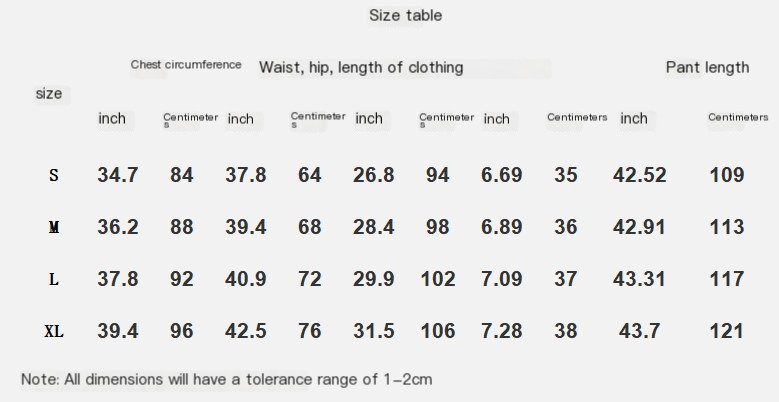Select the 43.7 inch value
Image resolution: width=779 pixels, height=402 pixels.
[639, 331]
